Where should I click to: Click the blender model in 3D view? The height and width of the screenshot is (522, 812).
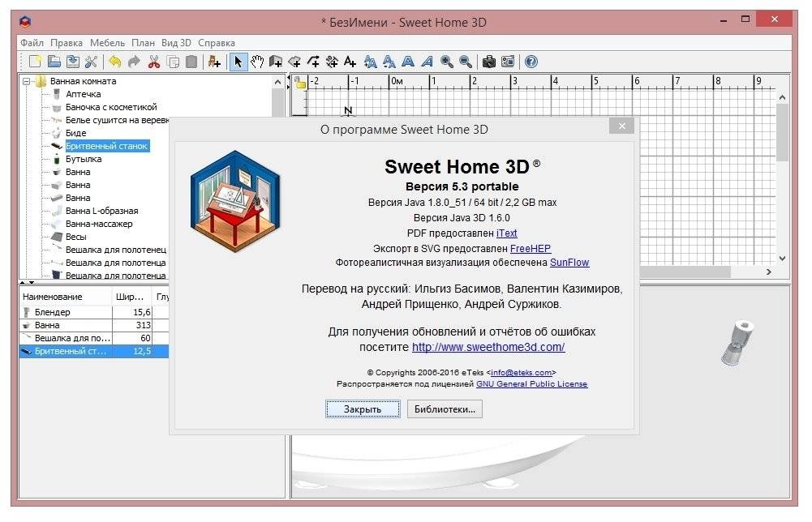pos(737,343)
